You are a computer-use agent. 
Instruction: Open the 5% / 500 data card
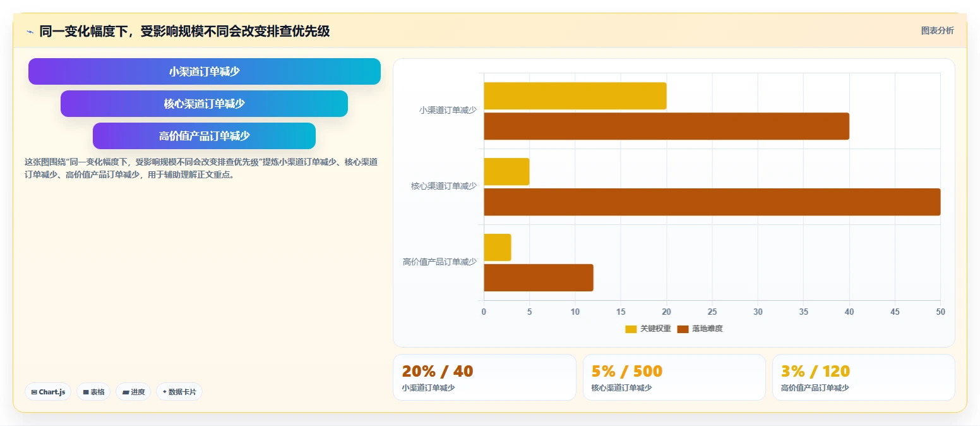click(674, 377)
